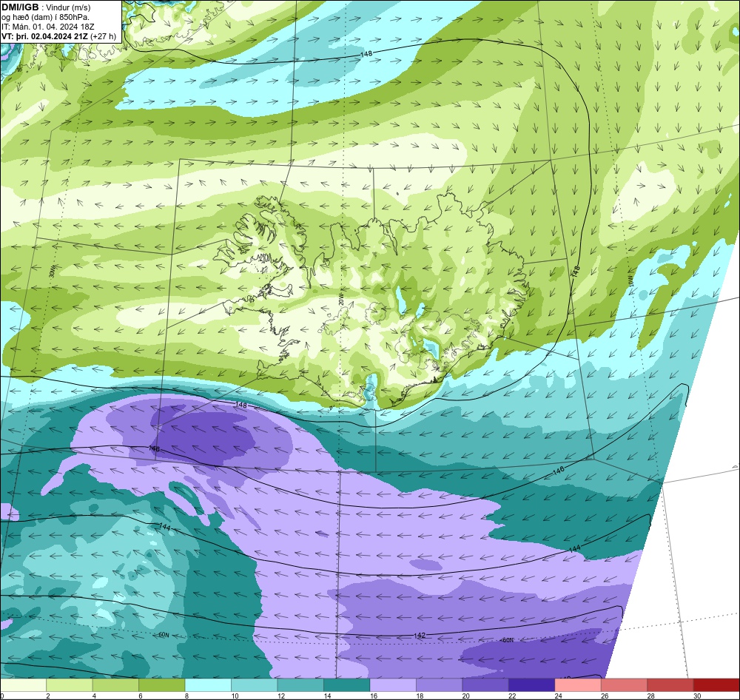Select the 8–10 m/s pale cyan legend swatch
Screen dimensions: 740x700
click(x=208, y=685)
